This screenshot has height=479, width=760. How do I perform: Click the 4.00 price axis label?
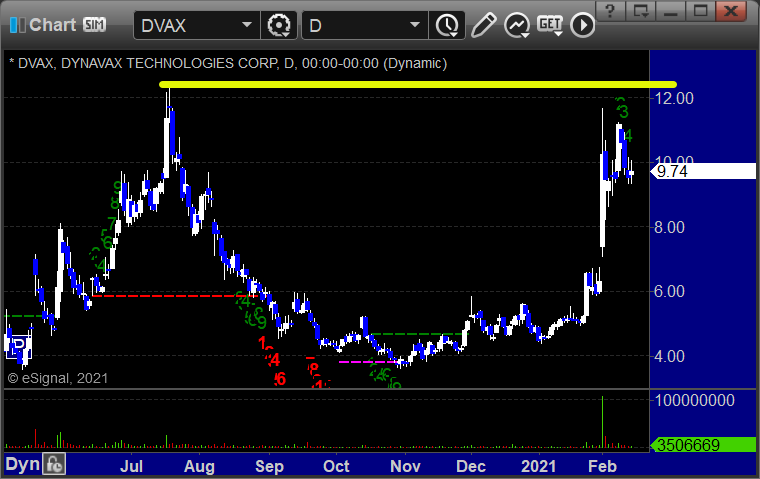(669, 356)
